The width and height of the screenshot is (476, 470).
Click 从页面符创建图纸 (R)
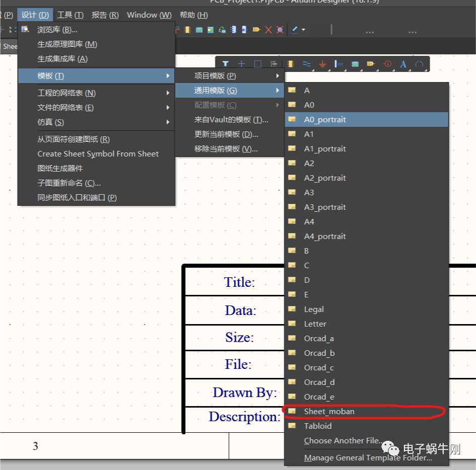point(97,139)
